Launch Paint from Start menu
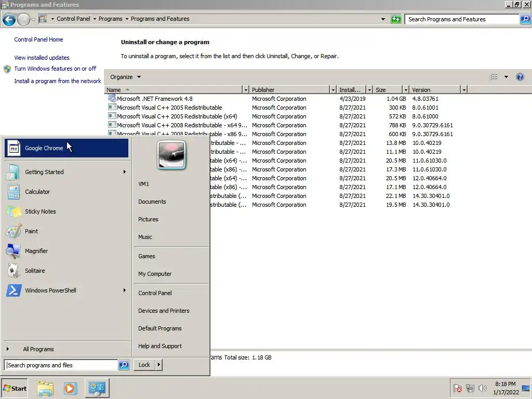This screenshot has width=532, height=399. (x=66, y=231)
